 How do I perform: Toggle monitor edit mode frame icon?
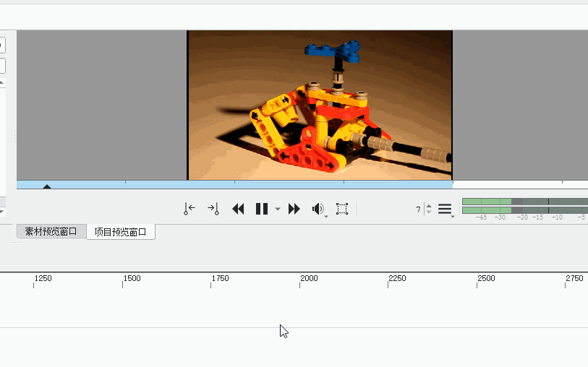(342, 209)
